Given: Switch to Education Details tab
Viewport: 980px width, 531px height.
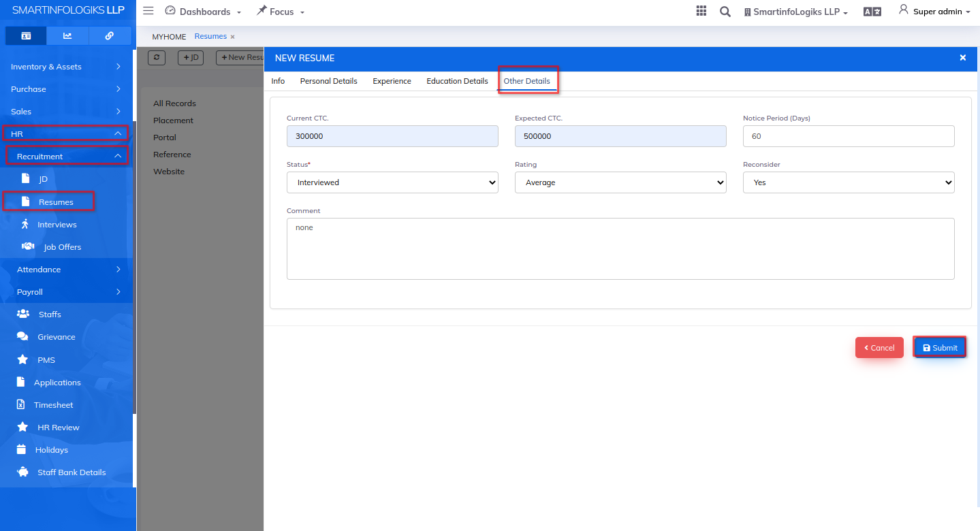Looking at the screenshot, I should pyautogui.click(x=458, y=81).
